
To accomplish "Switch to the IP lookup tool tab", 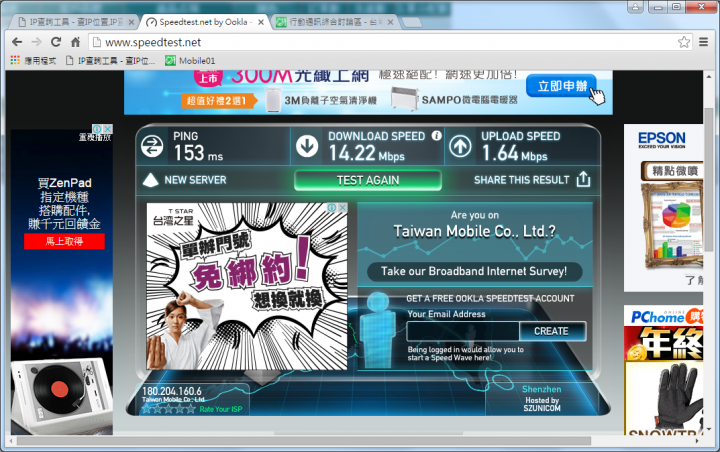I will (x=71, y=22).
